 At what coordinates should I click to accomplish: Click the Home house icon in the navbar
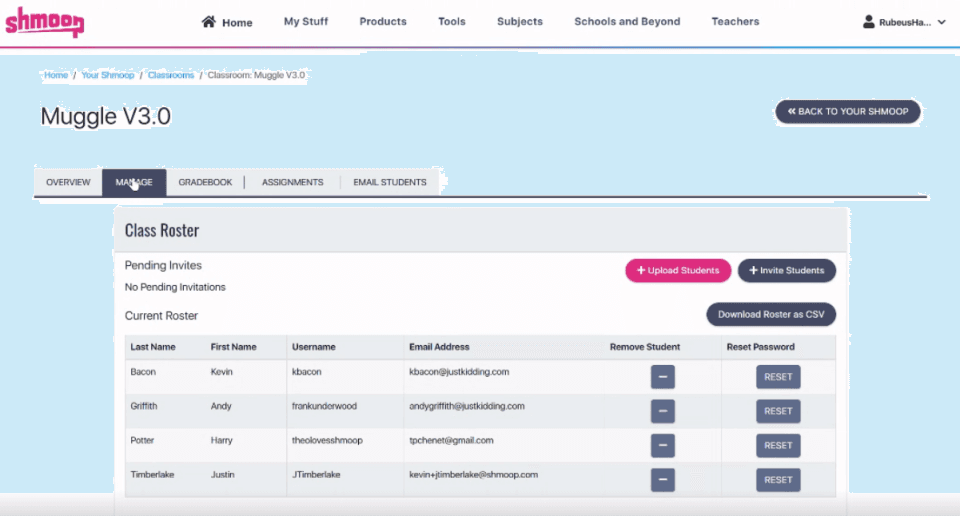tap(209, 22)
